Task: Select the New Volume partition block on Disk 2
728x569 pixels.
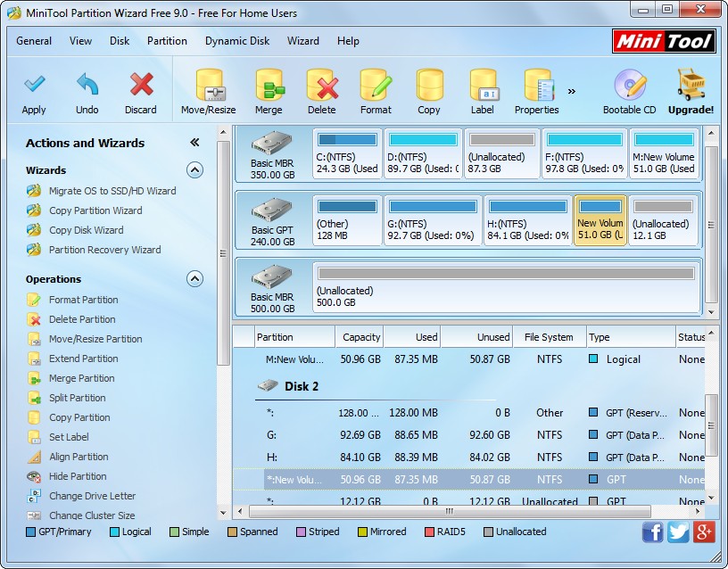Action: coord(600,222)
